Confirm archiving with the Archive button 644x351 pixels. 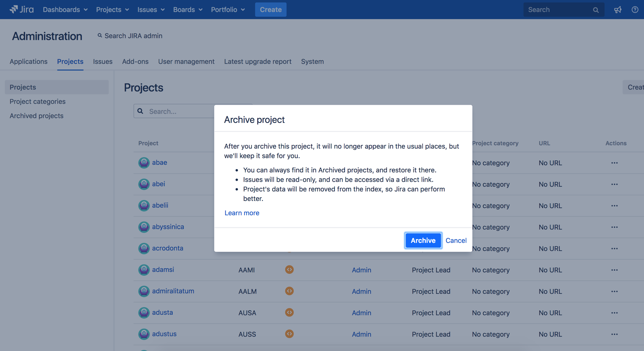tap(423, 240)
